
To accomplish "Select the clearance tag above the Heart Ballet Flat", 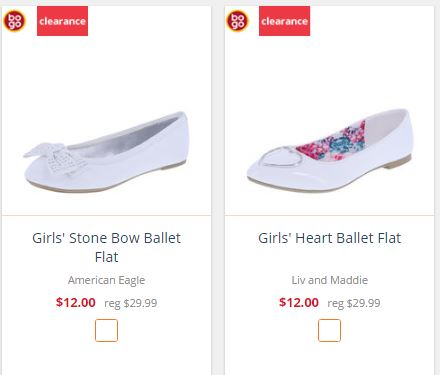I will coord(284,21).
